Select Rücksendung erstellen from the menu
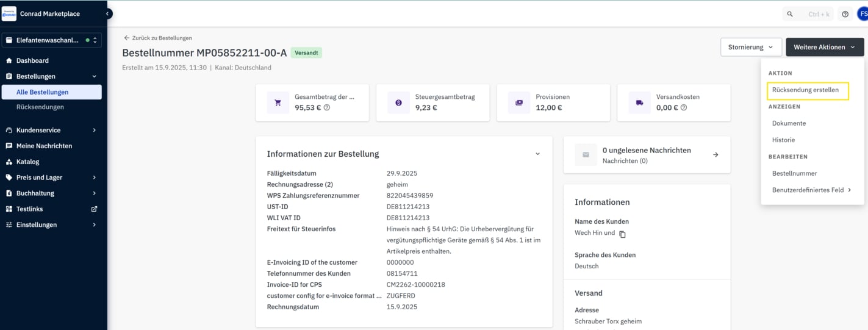868x330 pixels. point(805,90)
